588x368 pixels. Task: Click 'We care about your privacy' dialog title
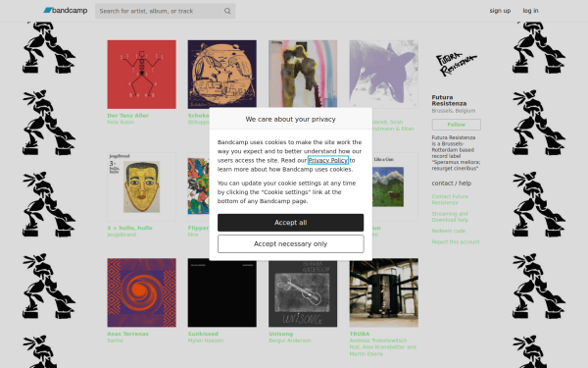291,119
